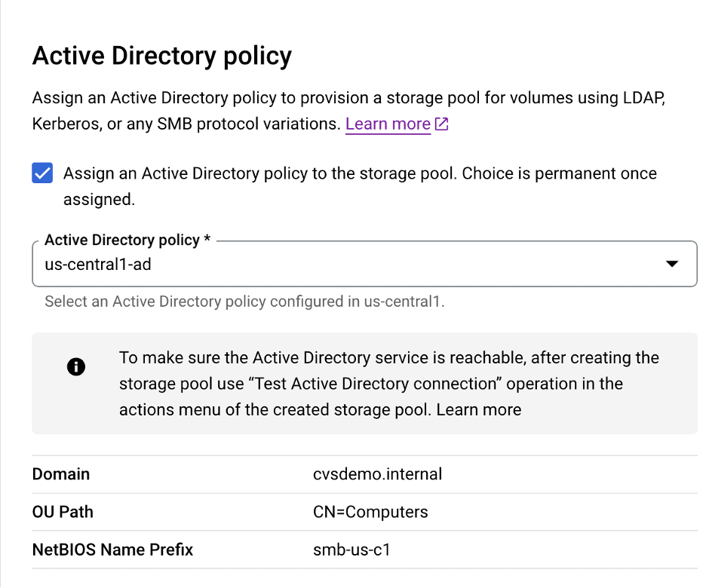Click the external-link icon beside Learn more
The image size is (706, 588).
click(442, 124)
